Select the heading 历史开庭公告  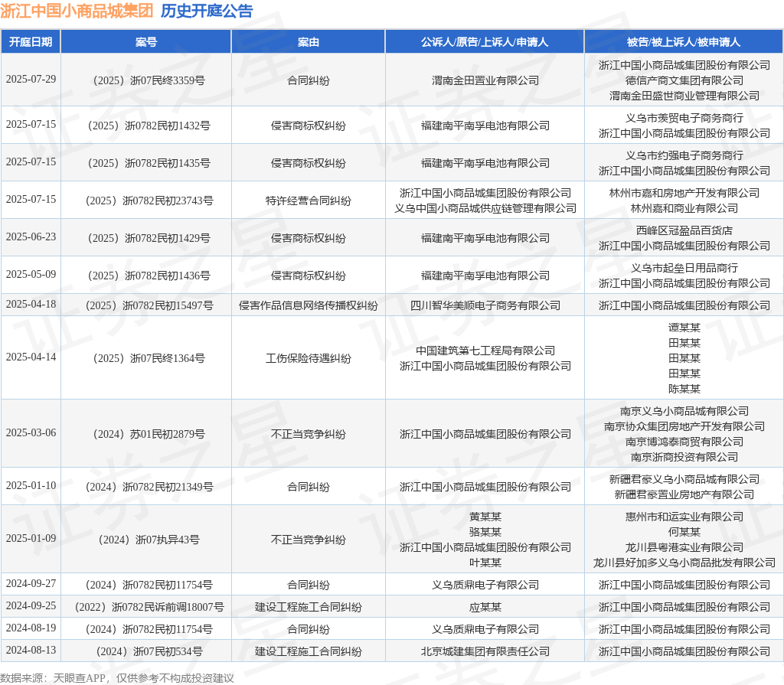(207, 11)
